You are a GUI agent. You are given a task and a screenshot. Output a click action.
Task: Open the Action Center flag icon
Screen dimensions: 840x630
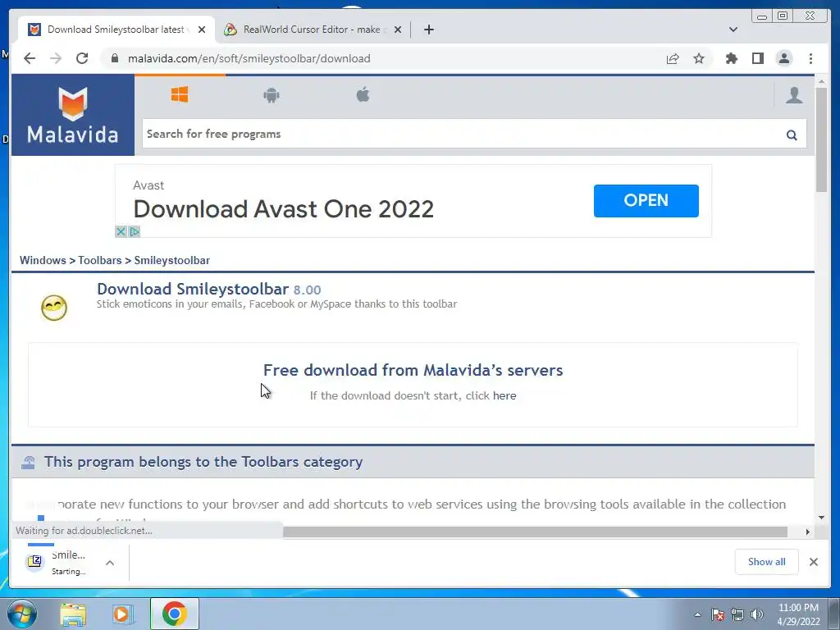coord(718,614)
